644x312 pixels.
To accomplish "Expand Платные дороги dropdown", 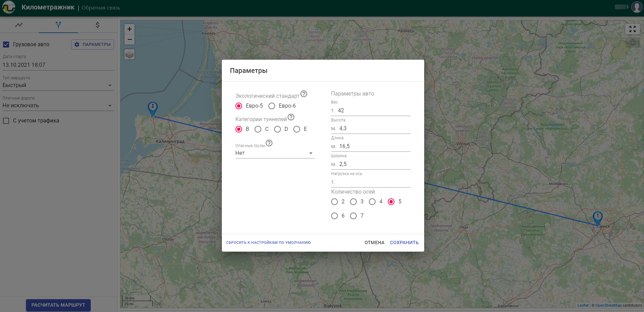I will point(58,106).
